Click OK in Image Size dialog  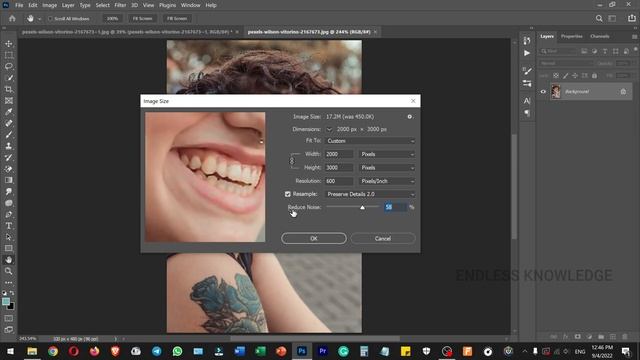[314, 238]
